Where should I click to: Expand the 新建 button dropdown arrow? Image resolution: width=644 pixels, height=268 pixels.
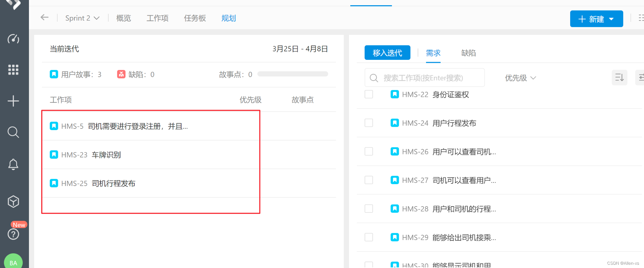(611, 19)
